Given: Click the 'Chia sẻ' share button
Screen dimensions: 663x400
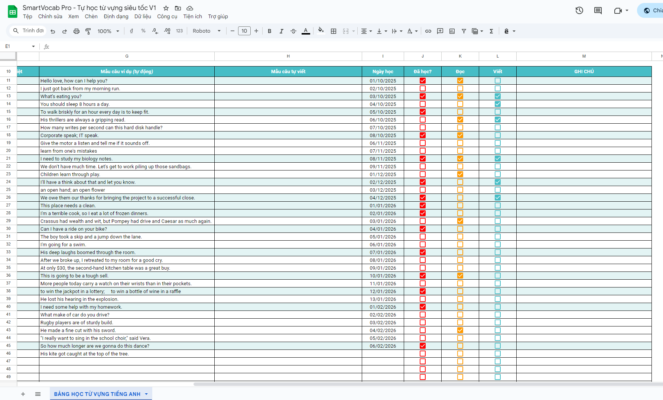Looking at the screenshot, I should (652, 11).
